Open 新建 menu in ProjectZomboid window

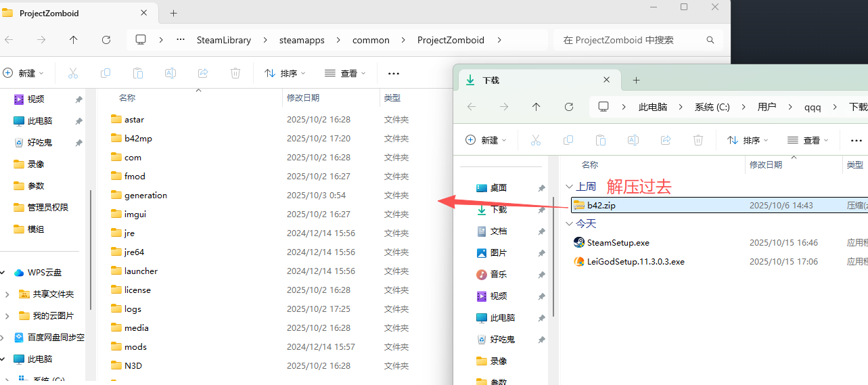point(24,73)
